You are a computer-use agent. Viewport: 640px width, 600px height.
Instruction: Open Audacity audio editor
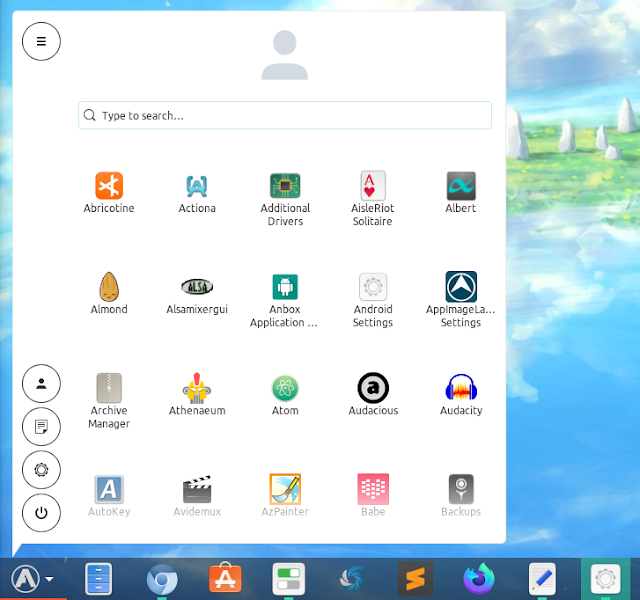click(461, 395)
